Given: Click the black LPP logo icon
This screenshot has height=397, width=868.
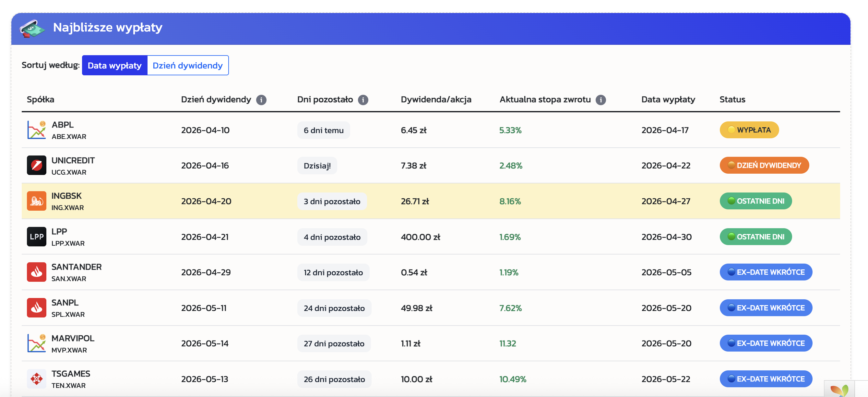Looking at the screenshot, I should (x=36, y=237).
